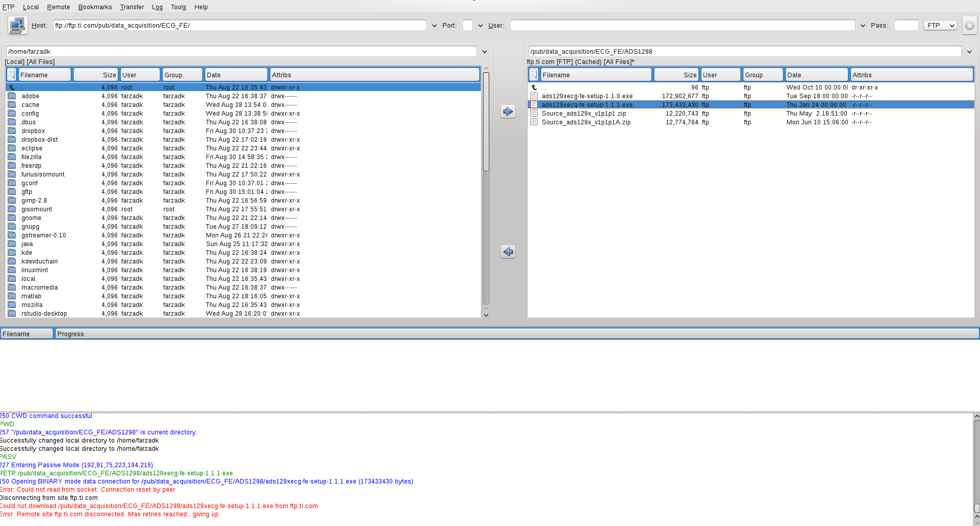Screen dimensions: 980x526
Task: Click the folder icon beside .matlab
Action: pos(12,296)
